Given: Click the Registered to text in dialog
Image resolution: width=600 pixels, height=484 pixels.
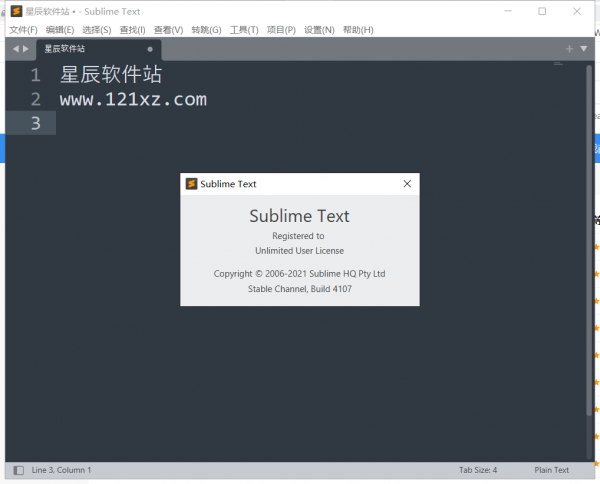Looking at the screenshot, I should tap(298, 236).
